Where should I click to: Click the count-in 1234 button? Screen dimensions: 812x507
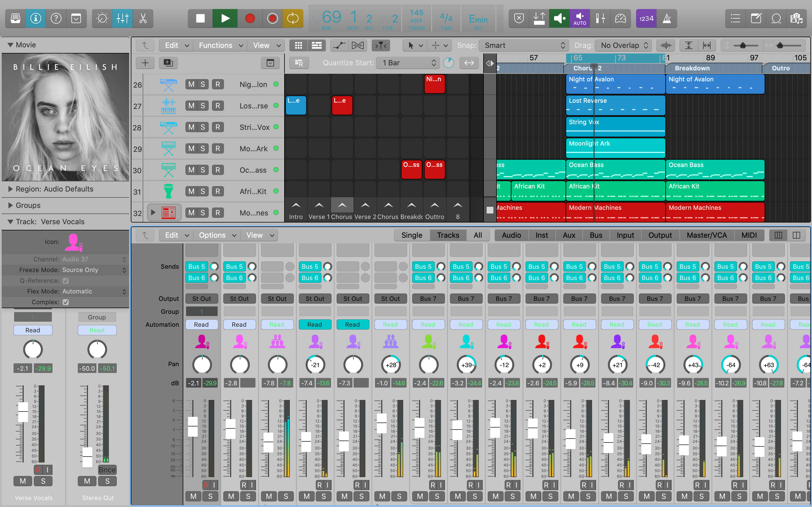coord(646,18)
